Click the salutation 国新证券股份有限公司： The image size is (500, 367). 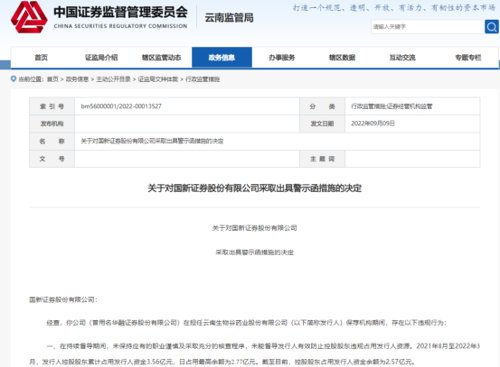(x=63, y=300)
